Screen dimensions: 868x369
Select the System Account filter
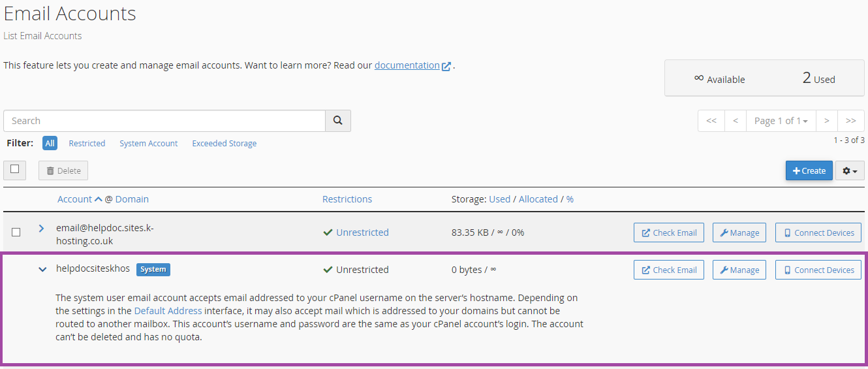coord(148,143)
